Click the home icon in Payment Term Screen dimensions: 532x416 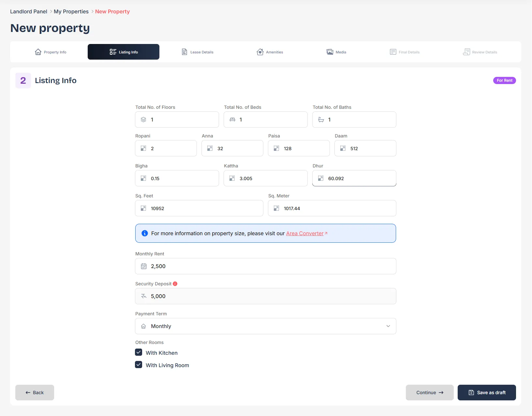click(x=143, y=326)
